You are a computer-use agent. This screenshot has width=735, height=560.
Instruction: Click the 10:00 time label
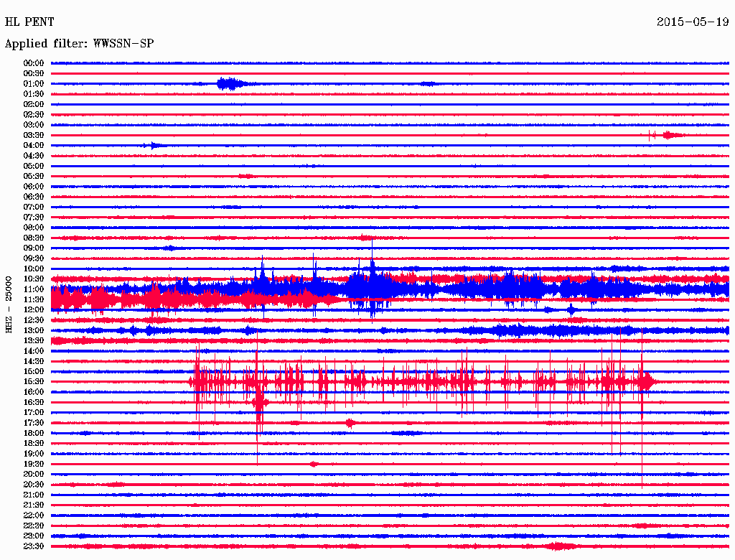pyautogui.click(x=34, y=269)
